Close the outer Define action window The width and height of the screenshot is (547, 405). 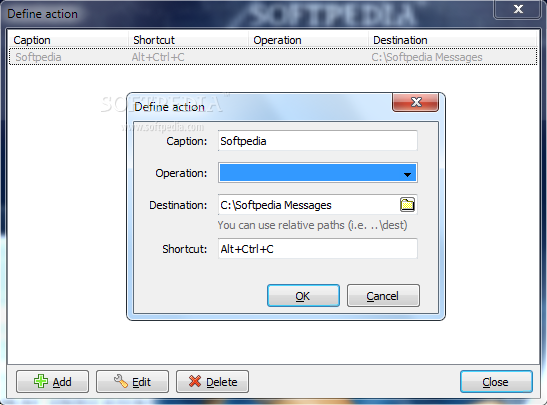point(518,9)
